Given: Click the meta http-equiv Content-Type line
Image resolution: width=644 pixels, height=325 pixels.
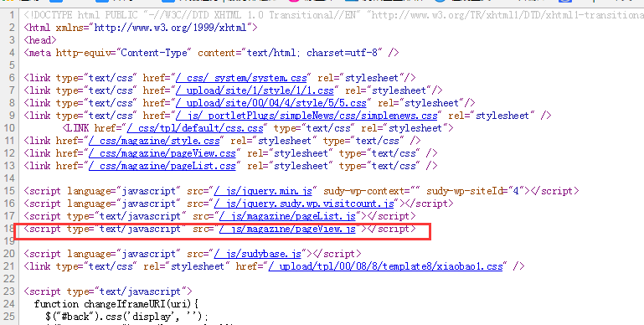Looking at the screenshot, I should pyautogui.click(x=211, y=53).
